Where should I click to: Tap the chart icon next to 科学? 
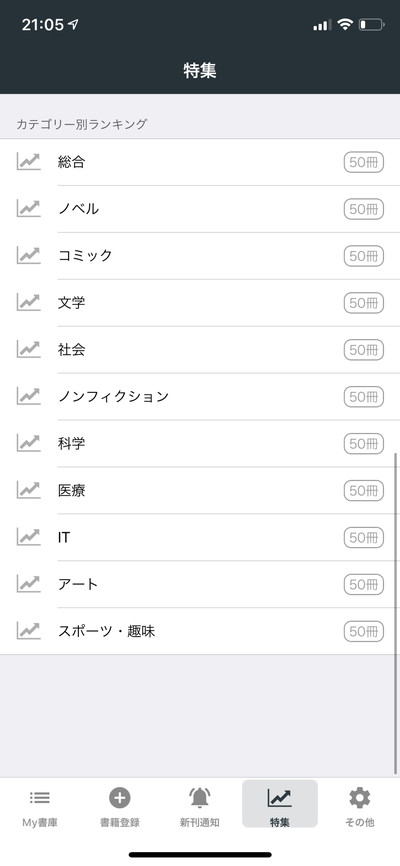click(x=29, y=443)
